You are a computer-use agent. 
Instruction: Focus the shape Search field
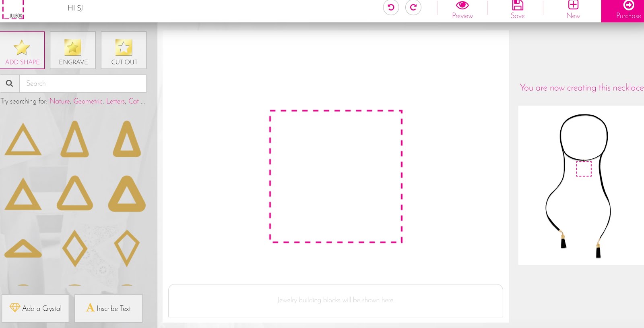(83, 83)
